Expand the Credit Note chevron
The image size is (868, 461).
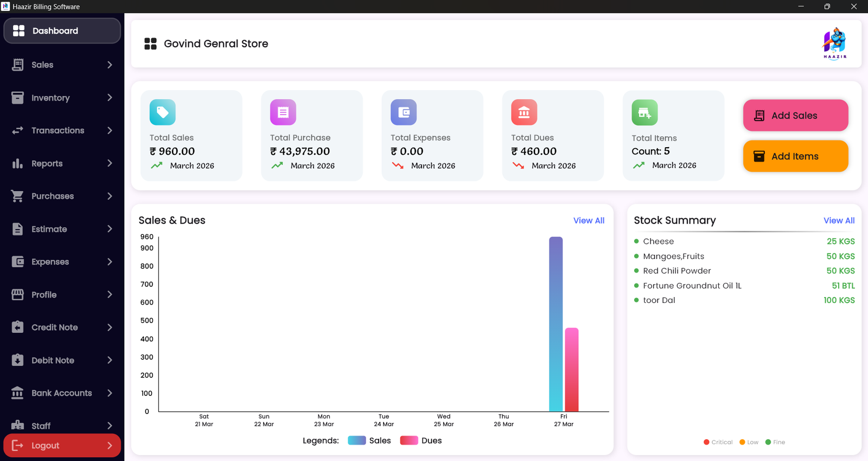pos(110,327)
